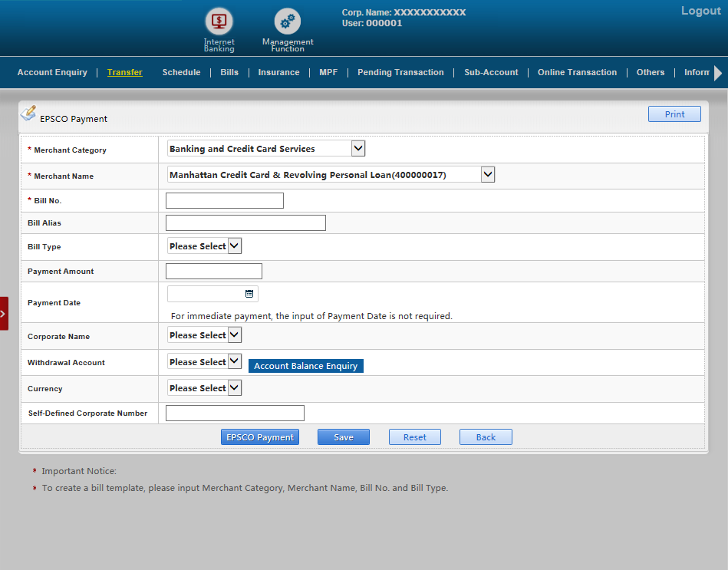Click the Logout link
728x570 pixels.
[x=700, y=11]
